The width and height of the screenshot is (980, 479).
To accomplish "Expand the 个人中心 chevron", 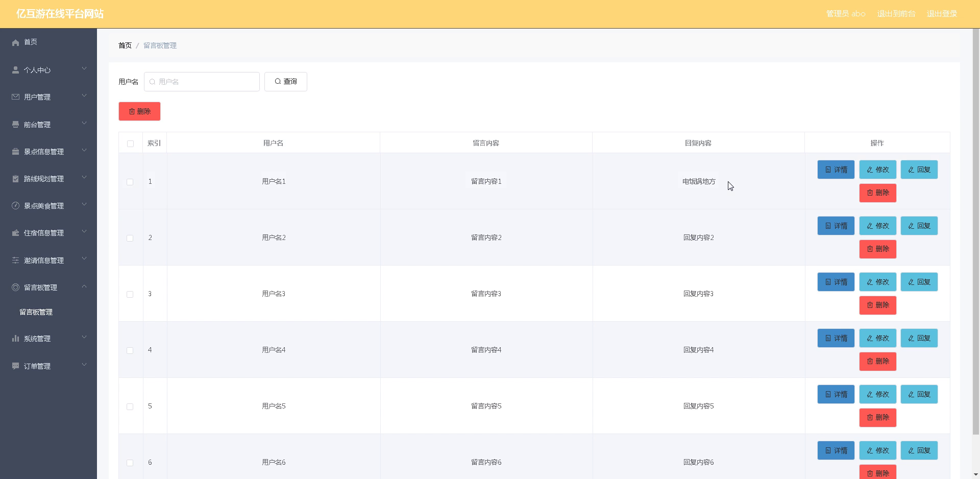I will 84,69.
